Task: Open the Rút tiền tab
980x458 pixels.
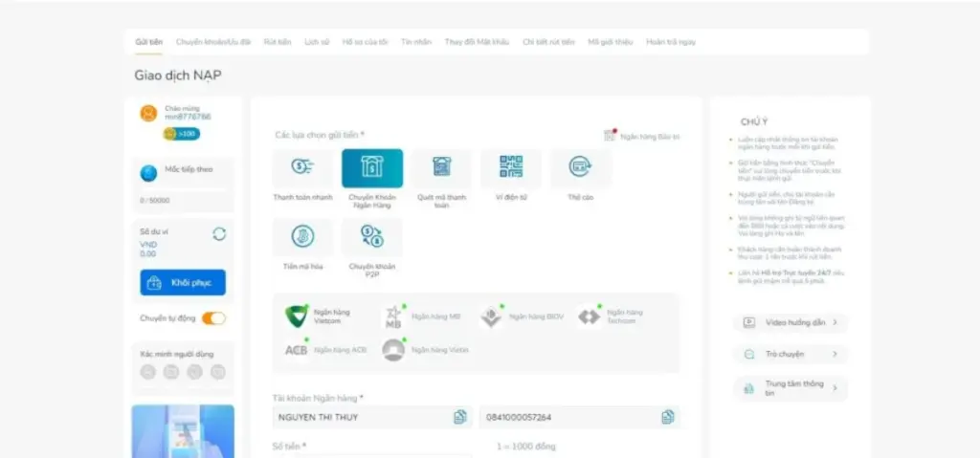Action: click(x=278, y=42)
